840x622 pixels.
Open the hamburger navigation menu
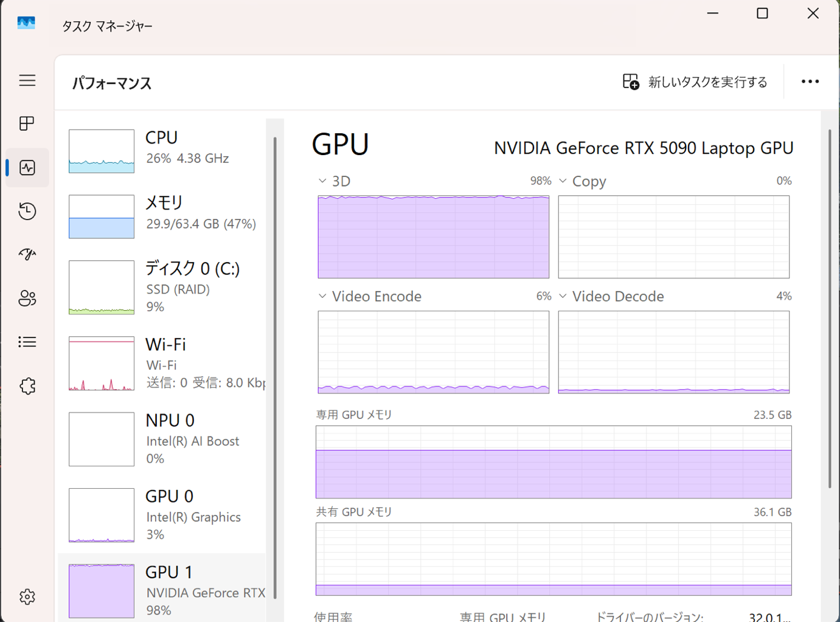pyautogui.click(x=27, y=80)
